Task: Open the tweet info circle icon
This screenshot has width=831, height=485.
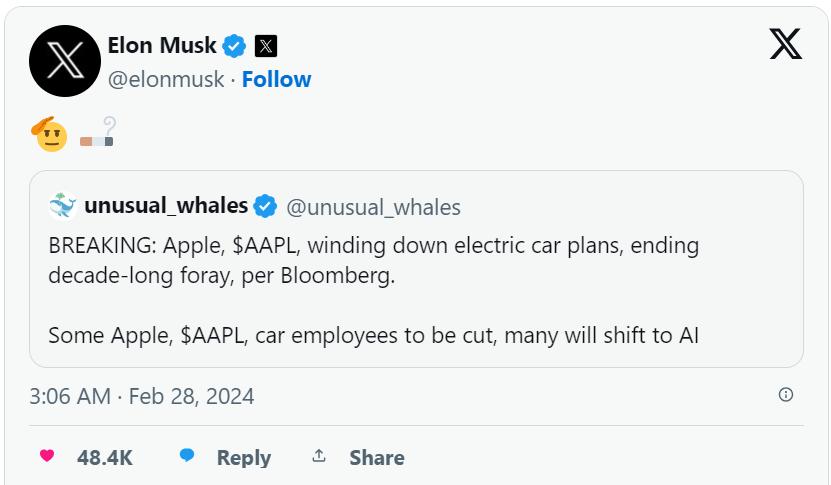Action: pyautogui.click(x=785, y=394)
